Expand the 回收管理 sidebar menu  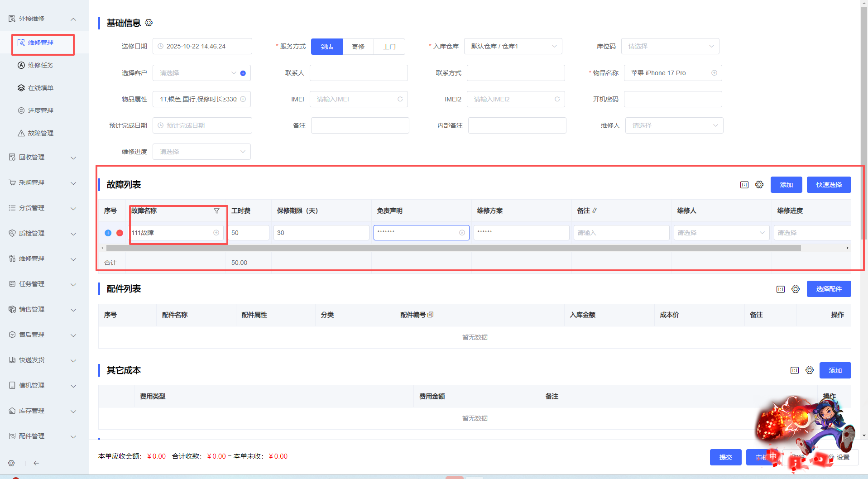[43, 158]
